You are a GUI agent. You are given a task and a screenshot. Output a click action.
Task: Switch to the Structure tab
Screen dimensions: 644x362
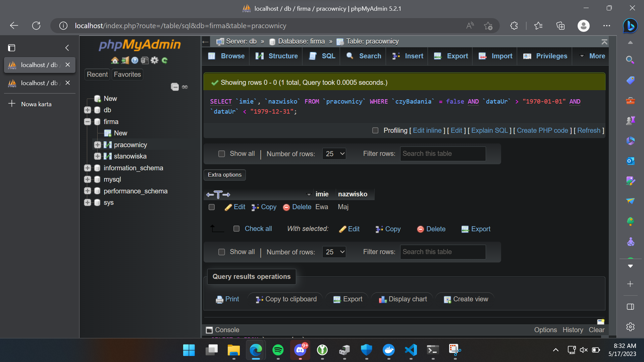[x=276, y=56]
